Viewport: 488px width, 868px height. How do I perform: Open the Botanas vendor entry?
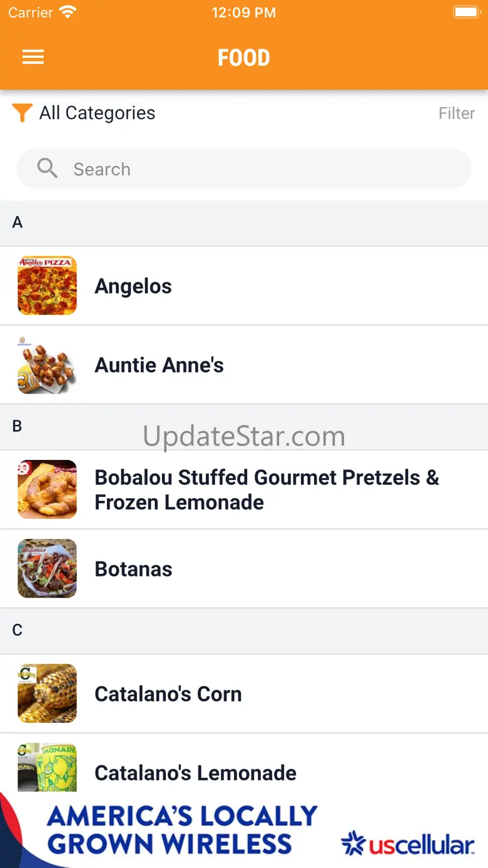[244, 568]
